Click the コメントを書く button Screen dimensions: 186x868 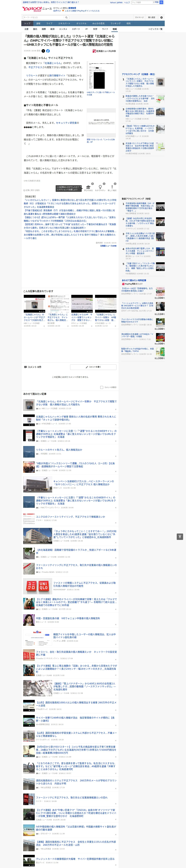coord(93,367)
